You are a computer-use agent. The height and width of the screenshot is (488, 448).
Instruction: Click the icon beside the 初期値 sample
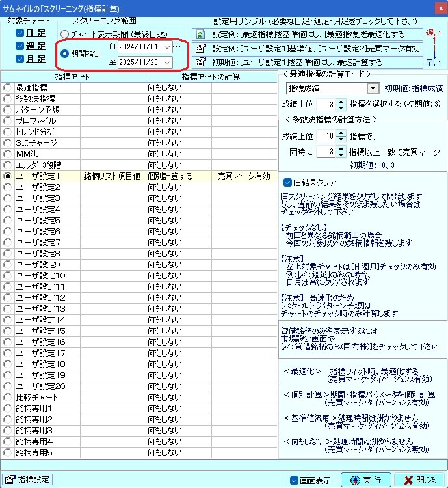[200, 63]
